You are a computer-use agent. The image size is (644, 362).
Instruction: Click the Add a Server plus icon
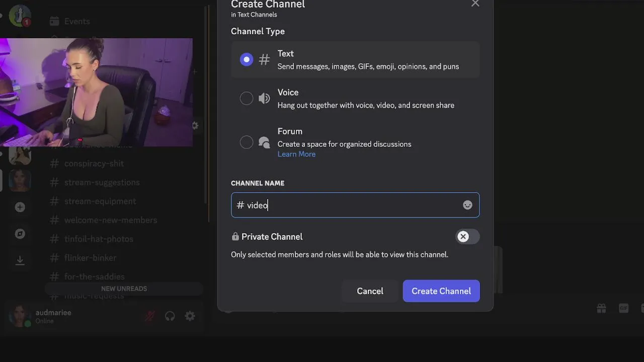point(20,207)
